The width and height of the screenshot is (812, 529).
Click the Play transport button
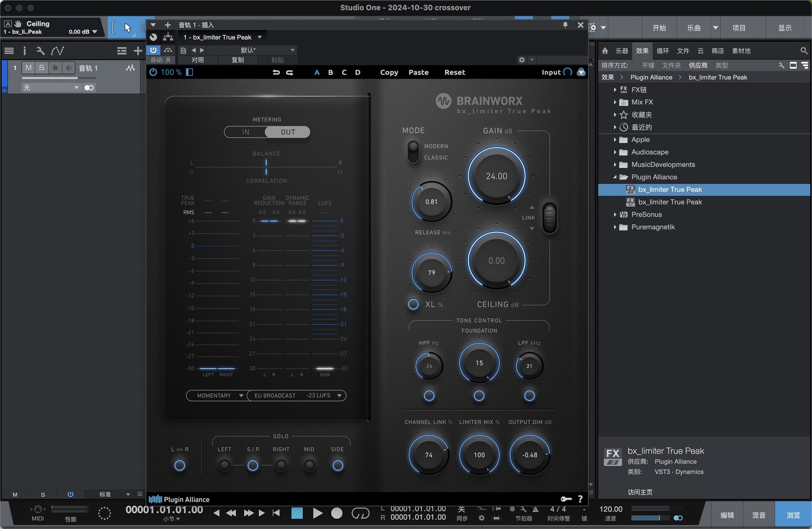click(318, 513)
